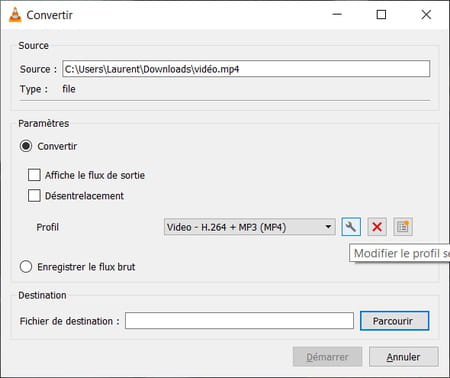The height and width of the screenshot is (378, 450).
Task: Click the 'Profil' label
Action: click(48, 227)
